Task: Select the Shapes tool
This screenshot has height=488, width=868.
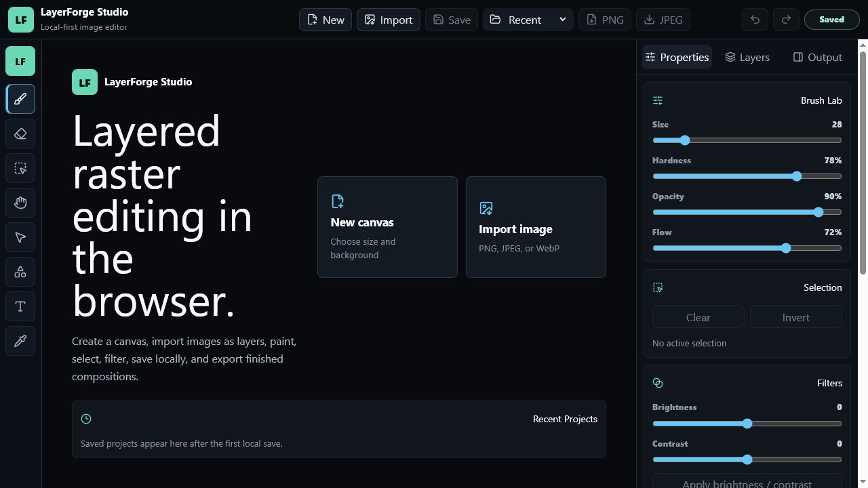Action: click(20, 272)
